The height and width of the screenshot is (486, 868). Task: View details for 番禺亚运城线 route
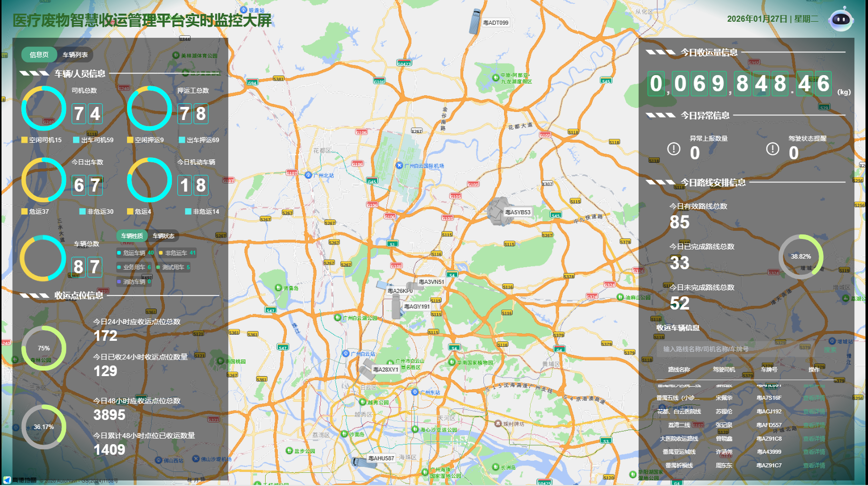pyautogui.click(x=814, y=452)
